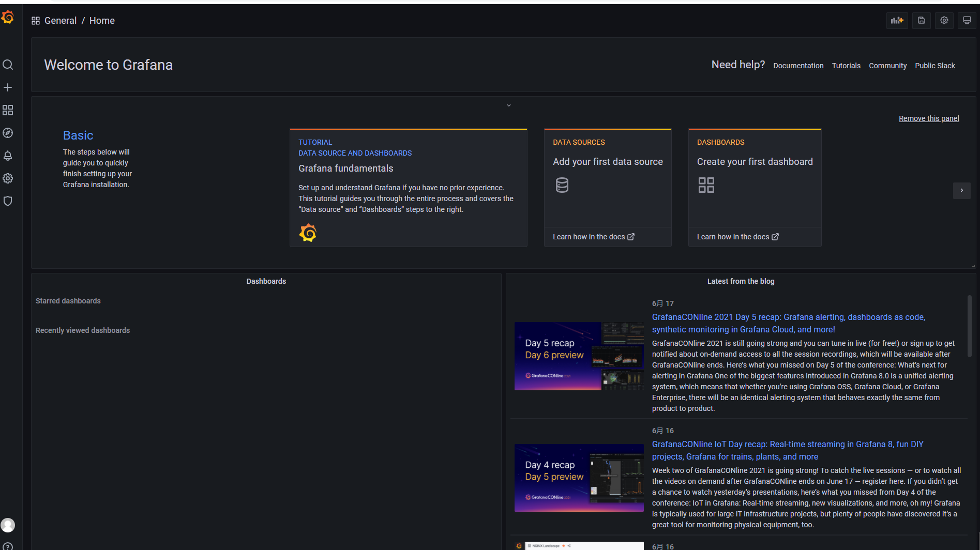980x550 pixels.
Task: Click the Welcome to Grafana heading
Action: pyautogui.click(x=109, y=65)
